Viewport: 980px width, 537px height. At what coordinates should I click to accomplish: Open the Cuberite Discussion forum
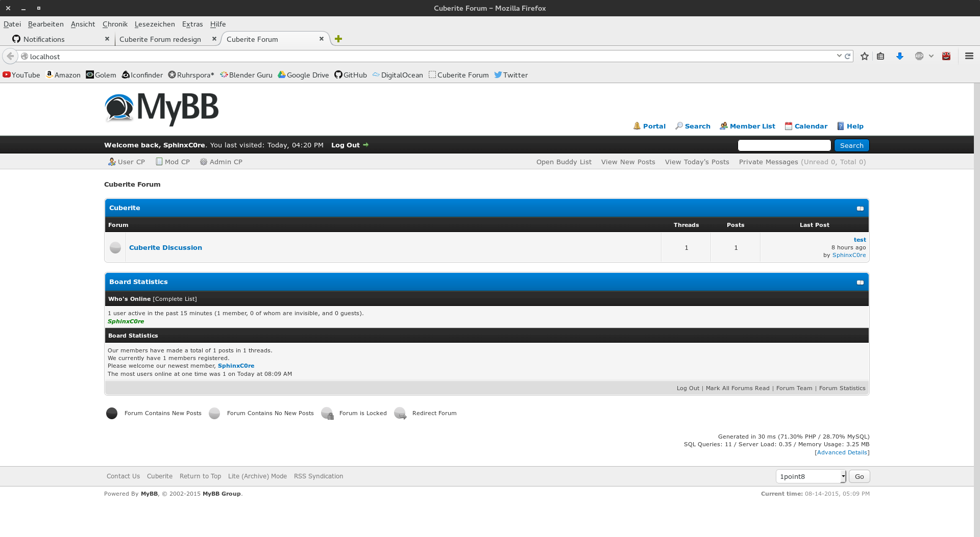[165, 247]
